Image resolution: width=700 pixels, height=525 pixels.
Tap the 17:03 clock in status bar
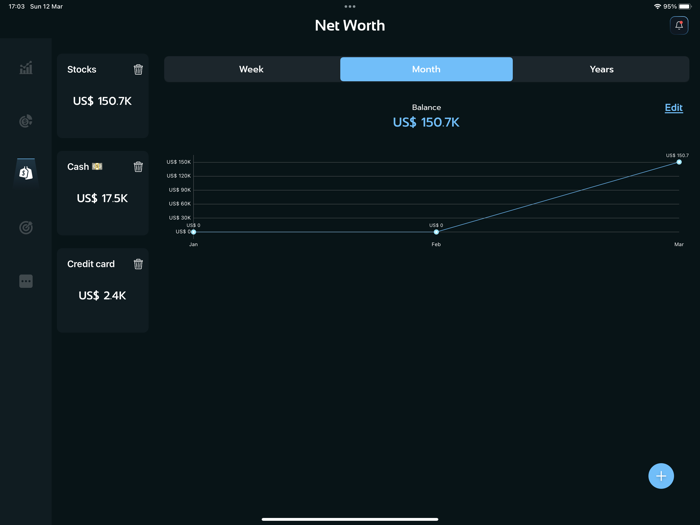(17, 6)
